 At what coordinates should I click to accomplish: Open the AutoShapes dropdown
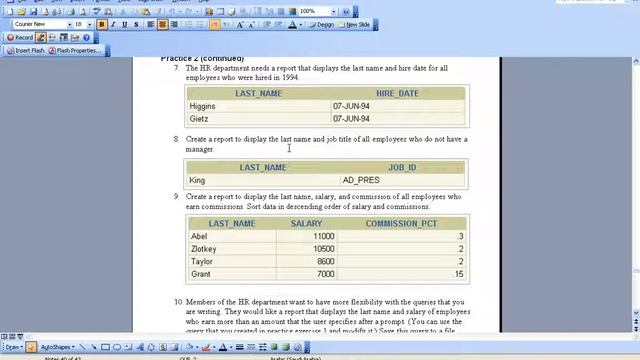tap(57, 347)
